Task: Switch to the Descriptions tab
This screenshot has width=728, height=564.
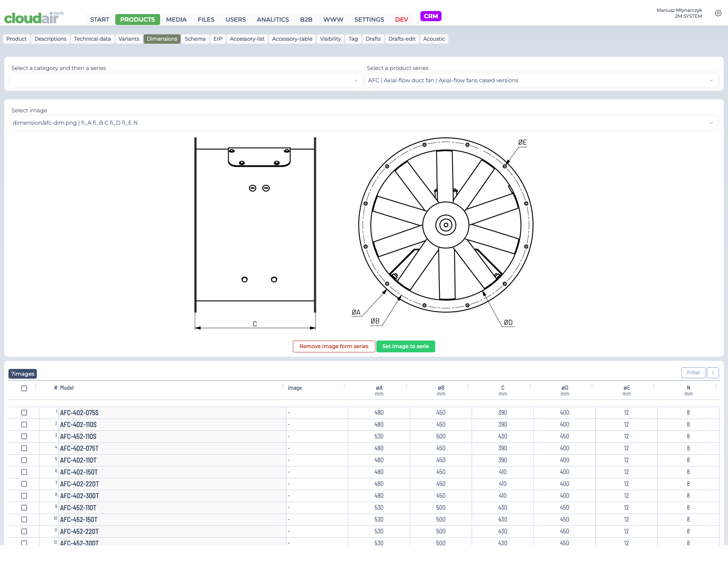Action: tap(50, 39)
